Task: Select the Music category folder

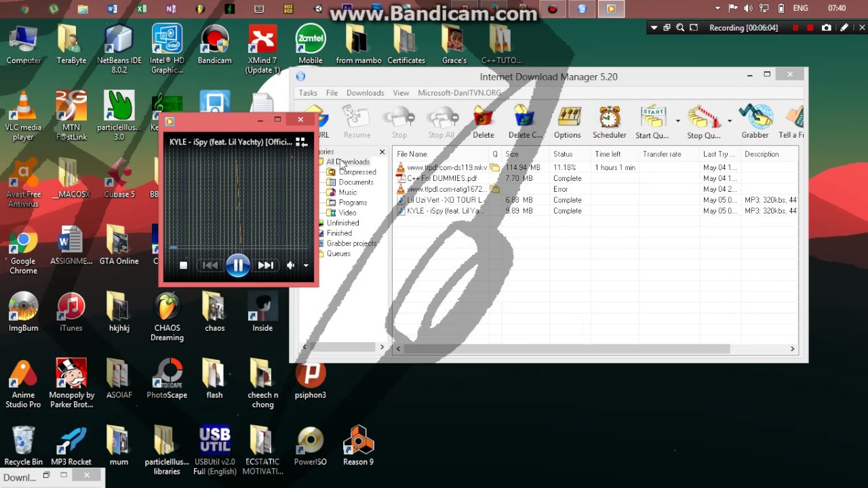Action: tap(348, 192)
